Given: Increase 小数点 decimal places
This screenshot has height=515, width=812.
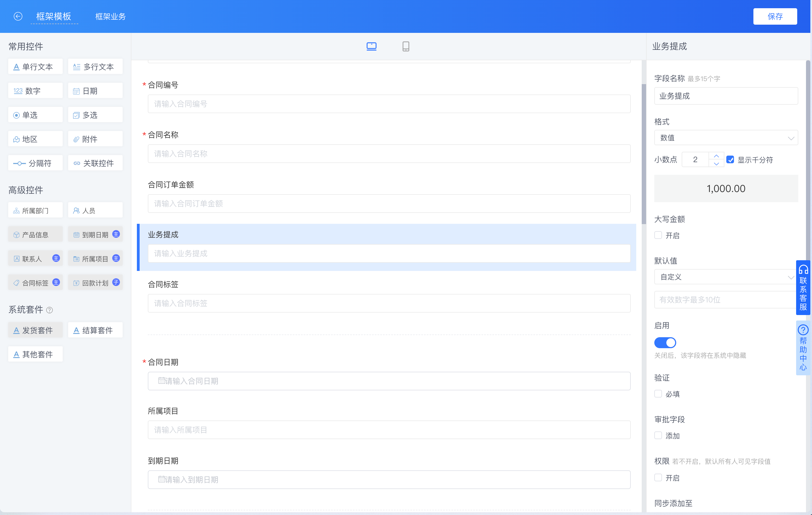Looking at the screenshot, I should tap(716, 156).
